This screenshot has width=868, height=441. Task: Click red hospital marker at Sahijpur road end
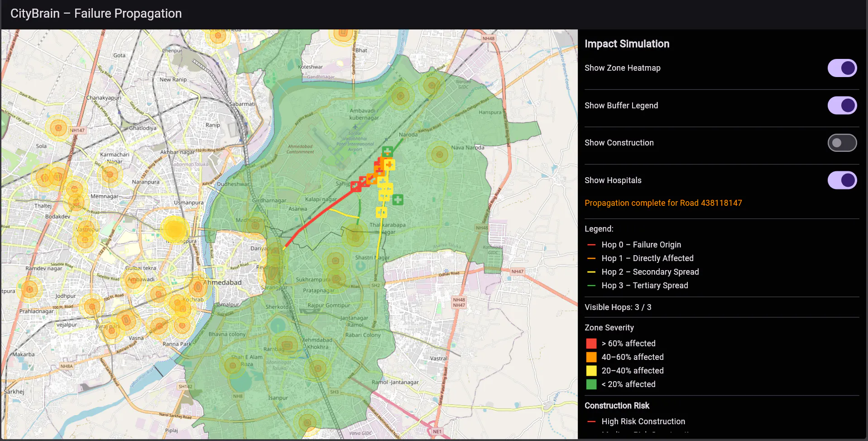(356, 186)
